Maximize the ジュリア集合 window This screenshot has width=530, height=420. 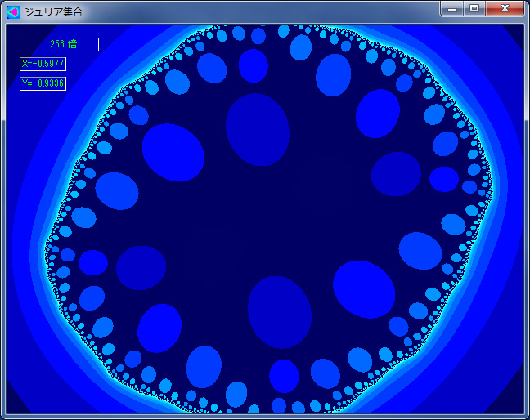click(x=474, y=9)
